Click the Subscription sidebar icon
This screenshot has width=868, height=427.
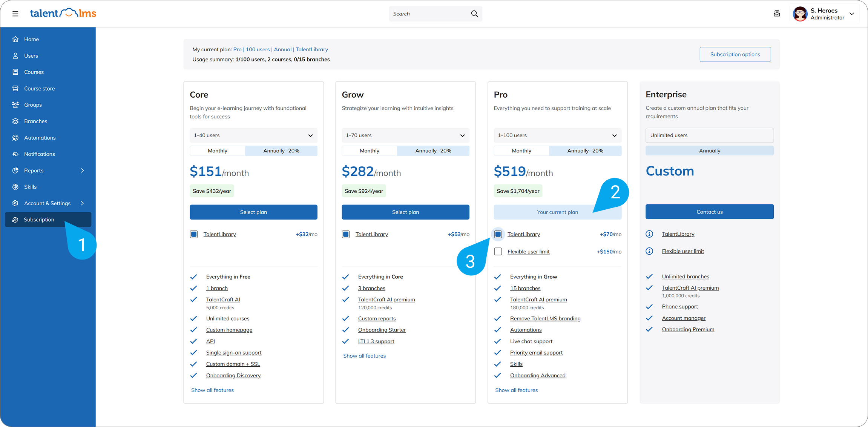coord(15,220)
